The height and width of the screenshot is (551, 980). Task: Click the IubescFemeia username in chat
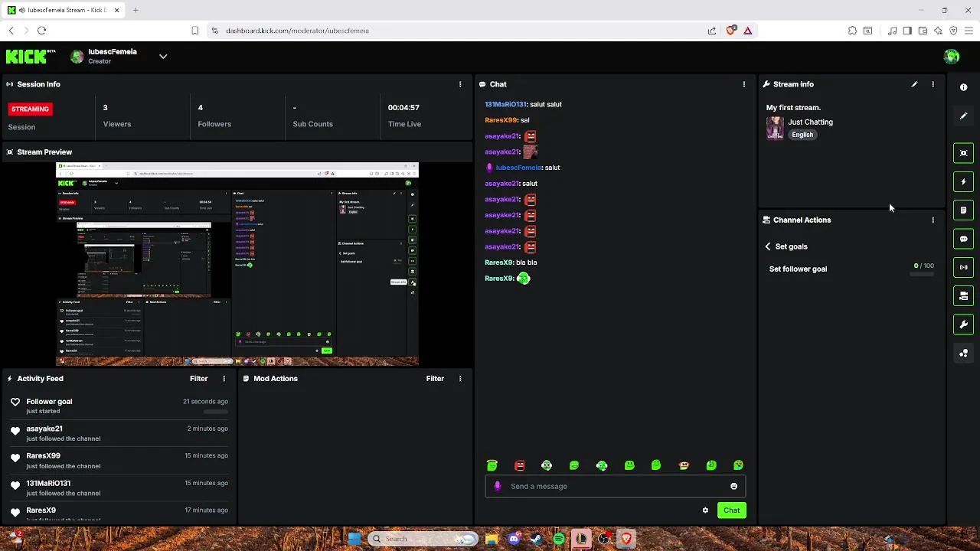point(518,168)
